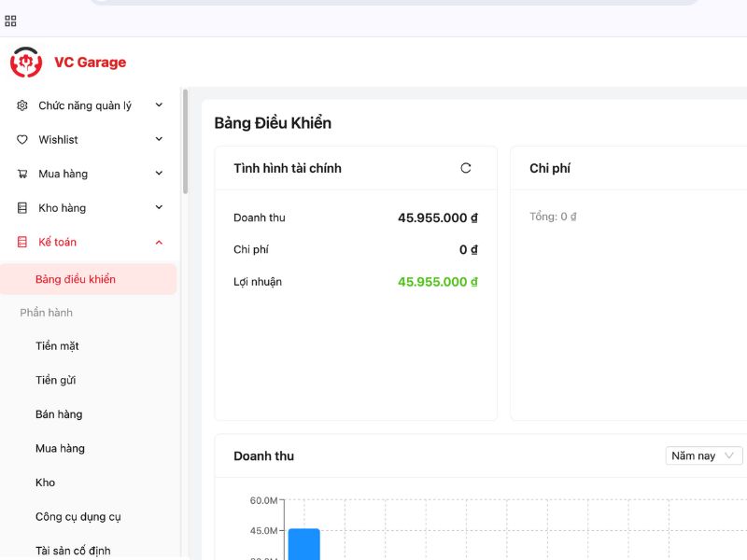Open Bán hàng under Phần hành
Image resolution: width=747 pixels, height=560 pixels.
tap(59, 414)
